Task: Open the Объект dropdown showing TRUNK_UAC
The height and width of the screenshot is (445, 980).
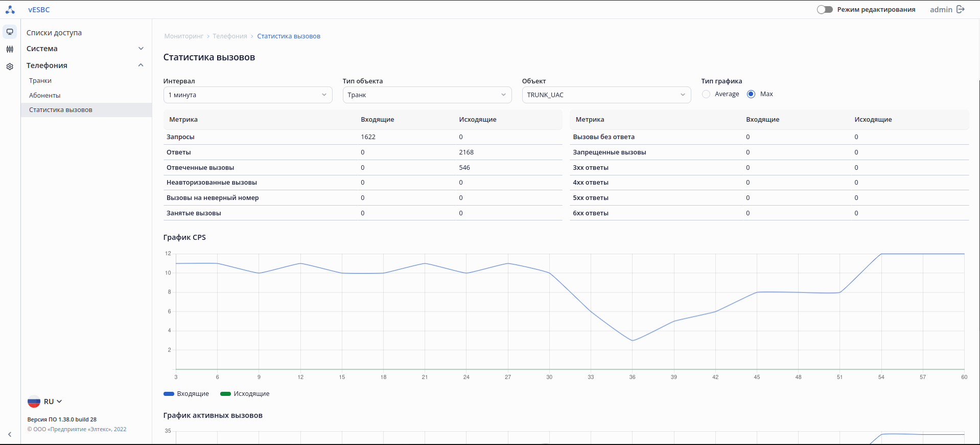Action: tap(606, 95)
